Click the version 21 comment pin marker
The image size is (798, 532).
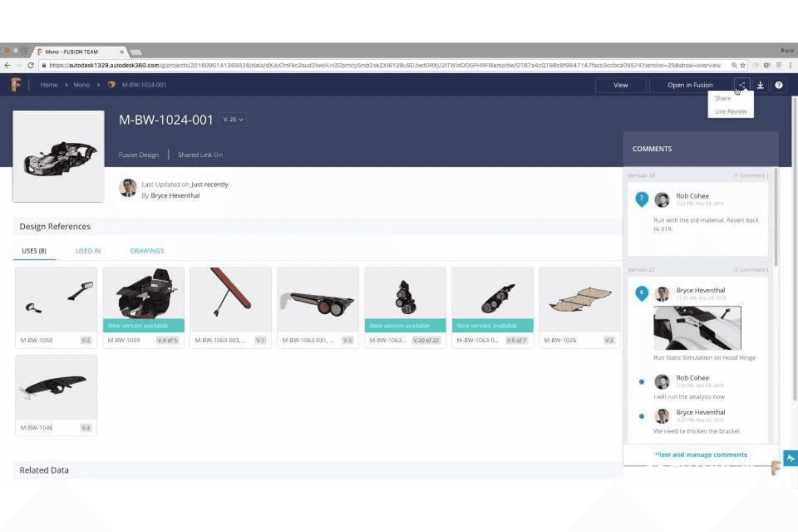642,293
